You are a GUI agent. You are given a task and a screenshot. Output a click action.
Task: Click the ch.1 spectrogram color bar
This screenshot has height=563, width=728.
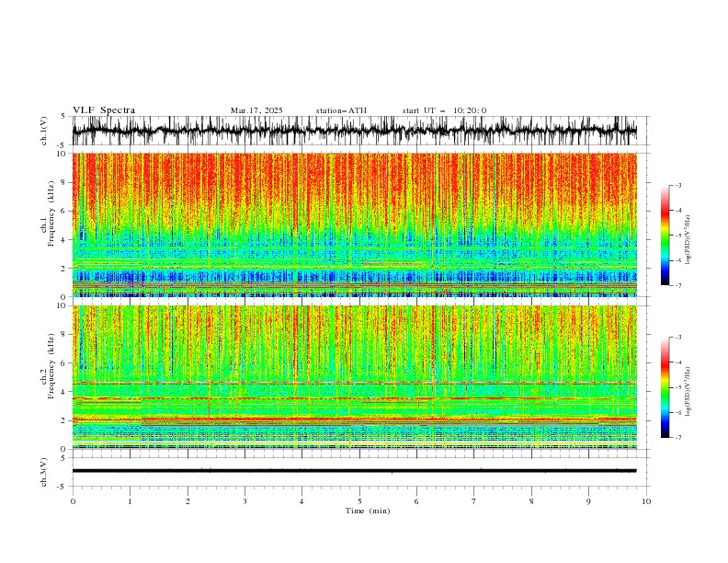pyautogui.click(x=665, y=236)
